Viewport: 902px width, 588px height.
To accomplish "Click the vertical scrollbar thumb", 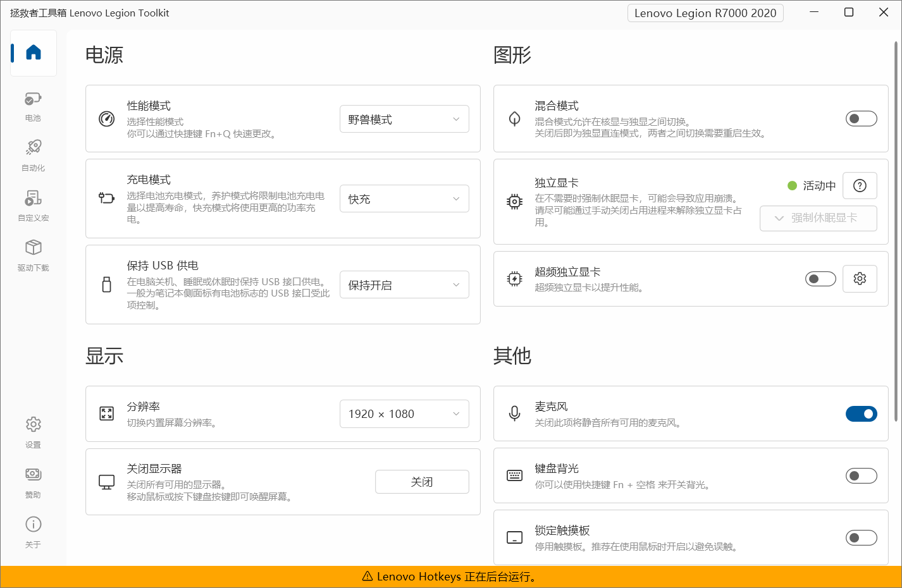I will [x=896, y=231].
